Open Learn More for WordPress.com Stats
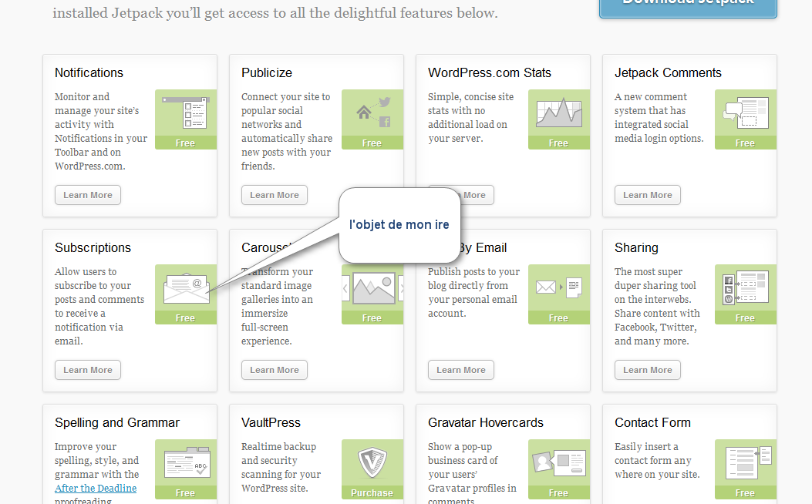Screen dimensions: 812x504 [x=477, y=195]
